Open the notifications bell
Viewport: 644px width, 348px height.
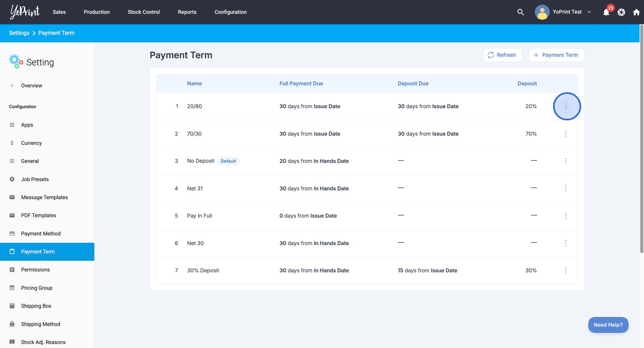(606, 12)
